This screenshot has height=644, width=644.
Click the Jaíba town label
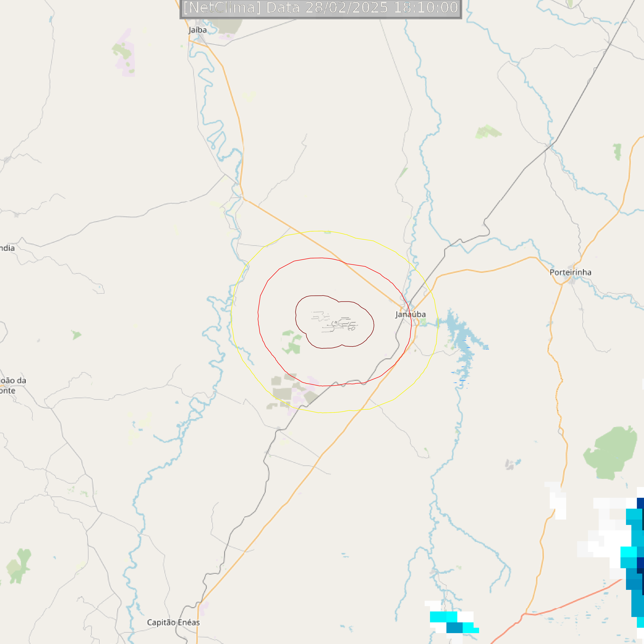click(x=198, y=30)
